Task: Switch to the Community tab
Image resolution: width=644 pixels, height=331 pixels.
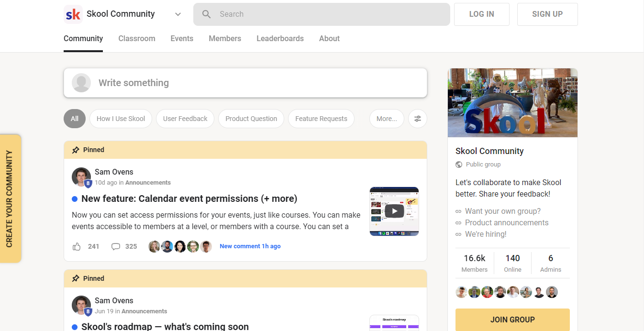Action: tap(83, 39)
